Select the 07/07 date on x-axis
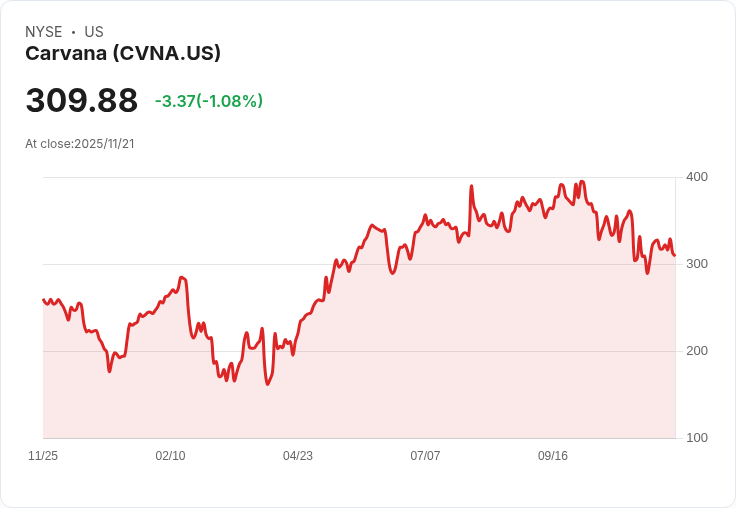 [x=425, y=456]
